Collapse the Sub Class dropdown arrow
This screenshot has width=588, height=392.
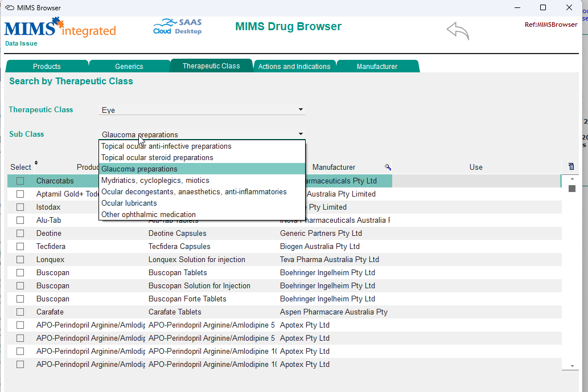click(301, 134)
